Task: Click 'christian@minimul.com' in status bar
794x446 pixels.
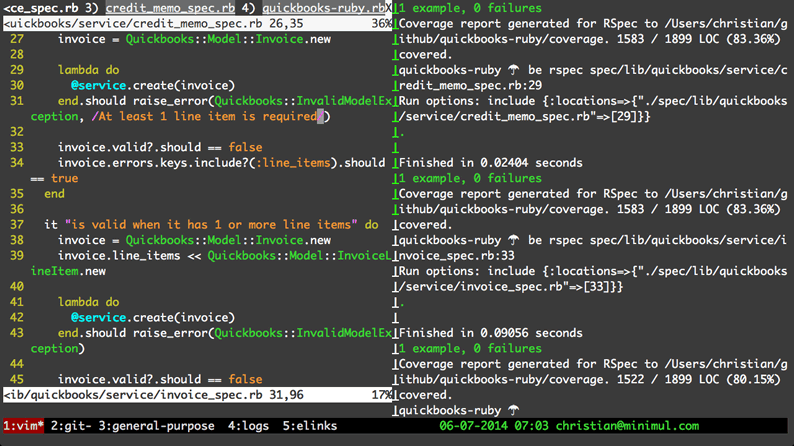Action: (x=627, y=426)
